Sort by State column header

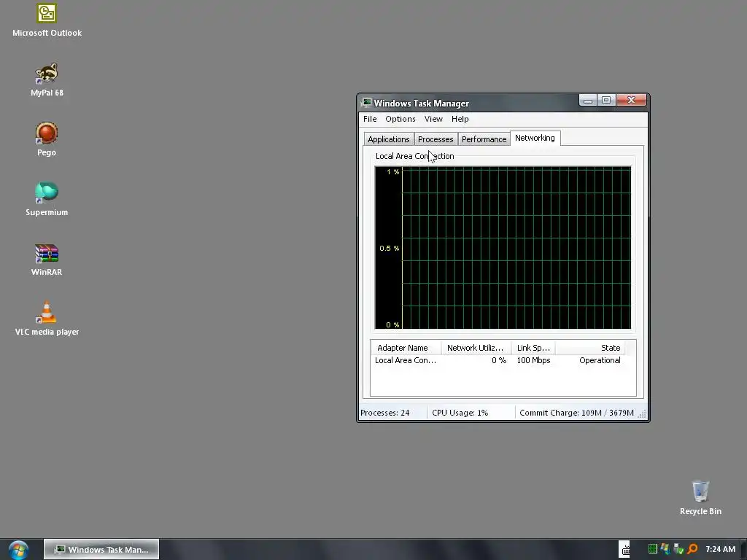589,348
